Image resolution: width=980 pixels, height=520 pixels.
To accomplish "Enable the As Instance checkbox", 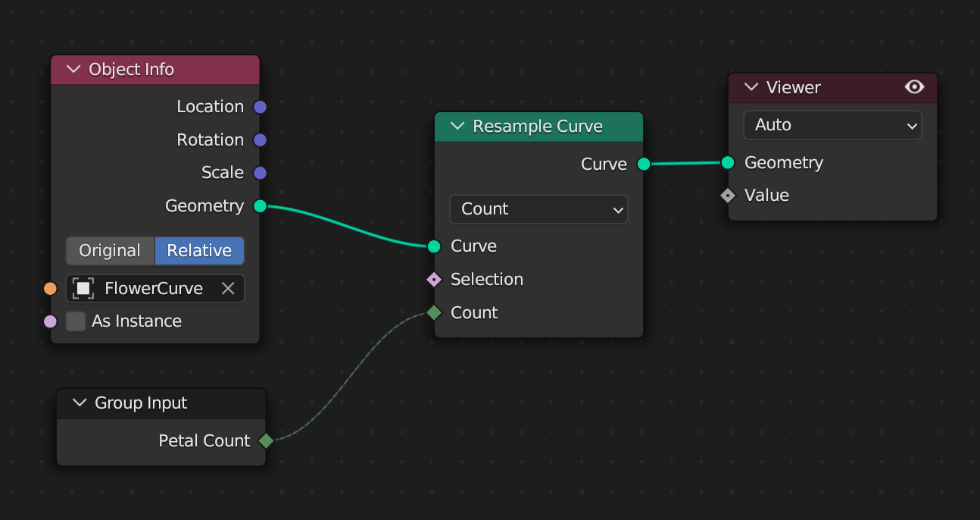I will click(x=76, y=321).
